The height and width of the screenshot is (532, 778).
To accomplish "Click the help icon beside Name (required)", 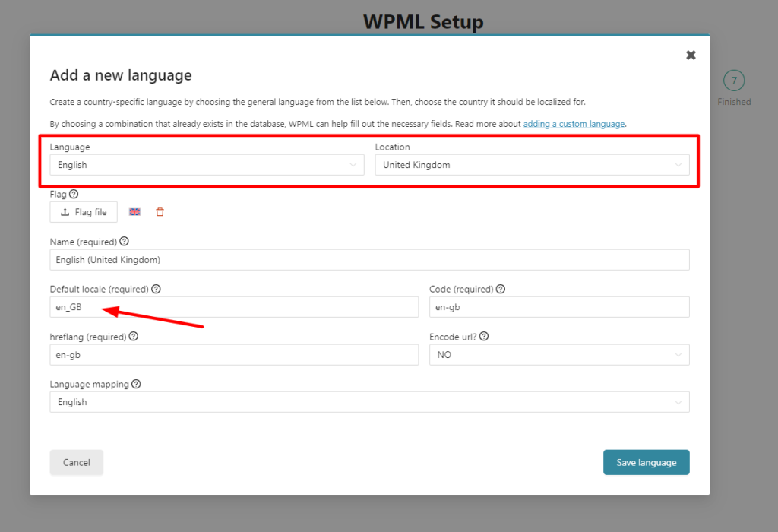I will click(x=124, y=241).
